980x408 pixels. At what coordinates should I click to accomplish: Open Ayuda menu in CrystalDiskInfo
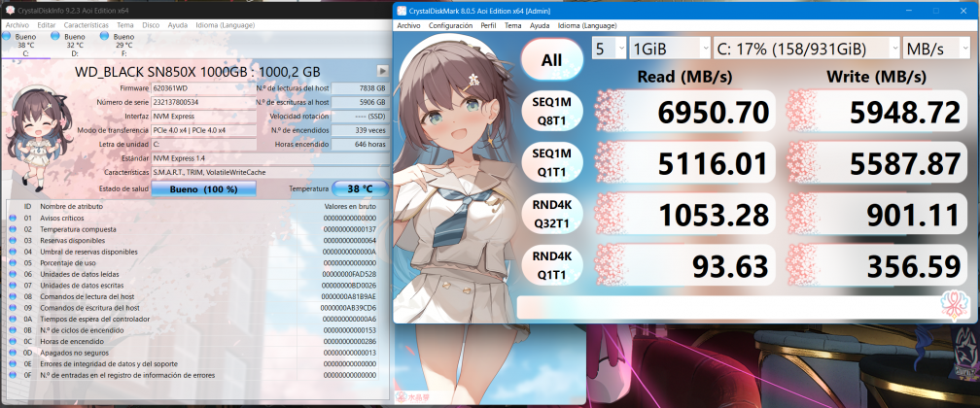click(178, 25)
